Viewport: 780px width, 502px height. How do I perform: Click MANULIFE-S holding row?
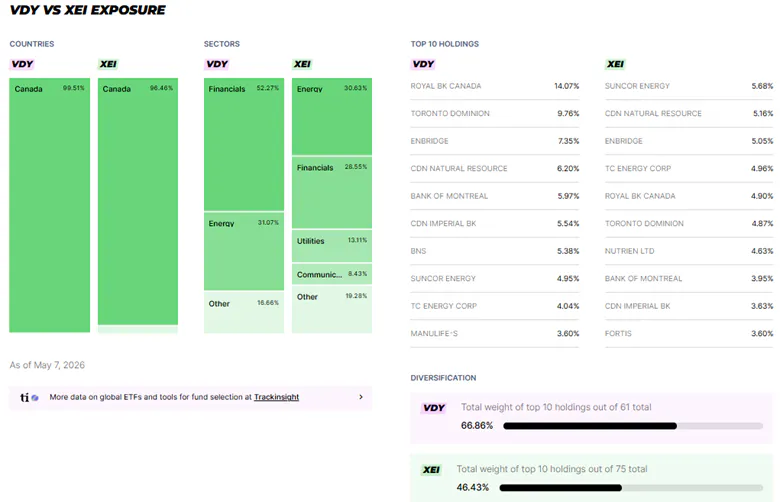point(494,333)
